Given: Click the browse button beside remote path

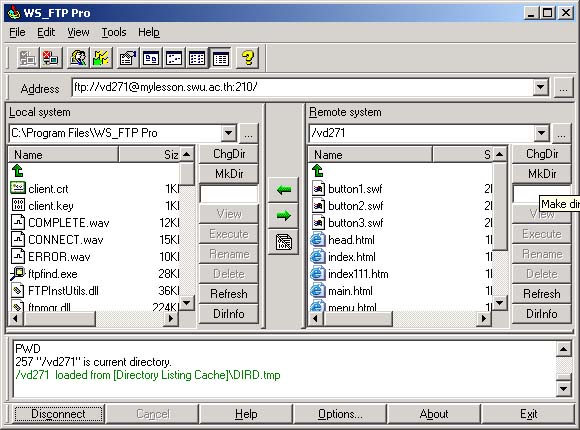Looking at the screenshot, I should (561, 133).
